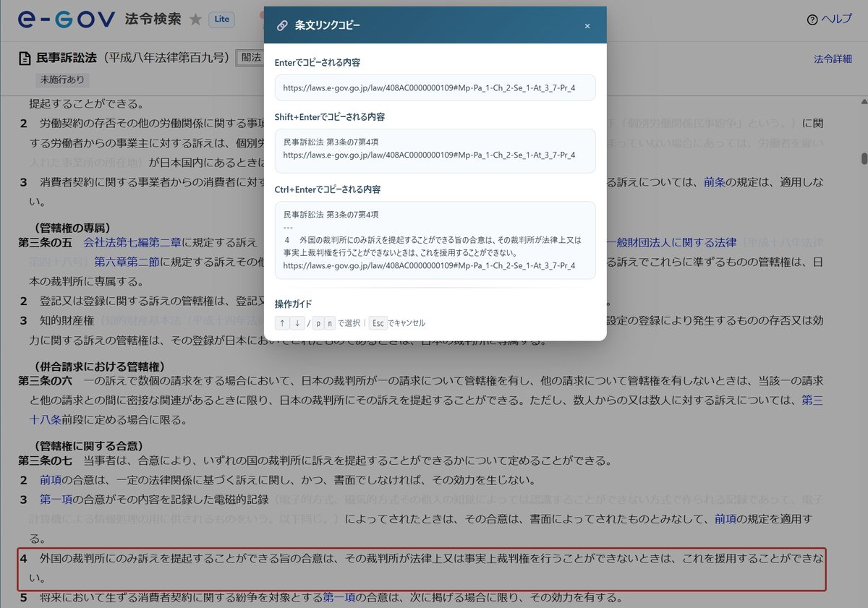Screen dimensions: 868x608
Task: Open the 第六章第二節 link
Action: click(x=128, y=261)
